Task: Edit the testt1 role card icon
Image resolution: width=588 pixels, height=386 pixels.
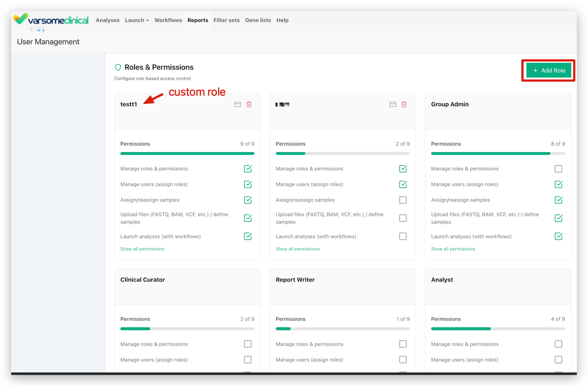Action: tap(238, 105)
